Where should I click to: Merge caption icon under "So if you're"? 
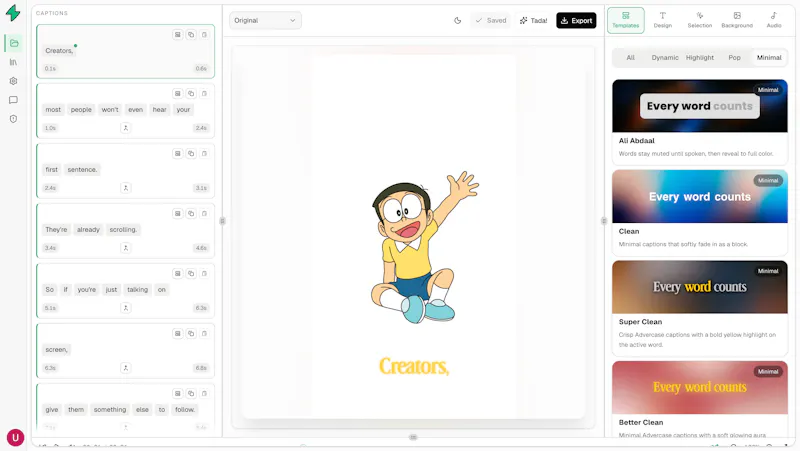pyautogui.click(x=126, y=308)
